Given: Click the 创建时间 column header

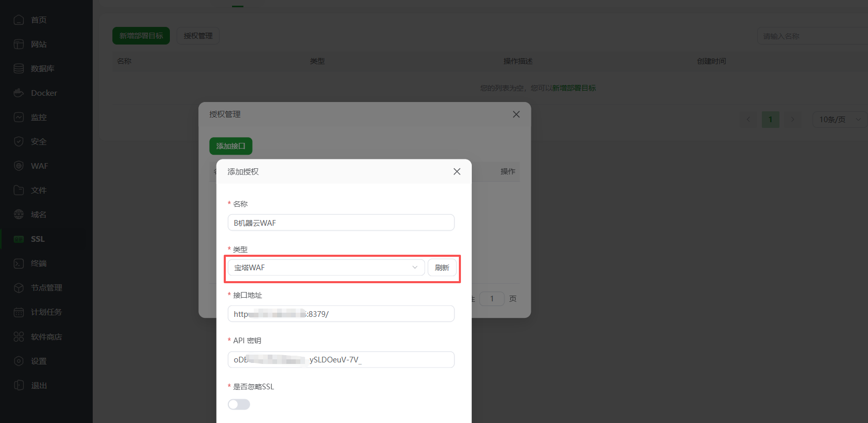Looking at the screenshot, I should point(712,61).
